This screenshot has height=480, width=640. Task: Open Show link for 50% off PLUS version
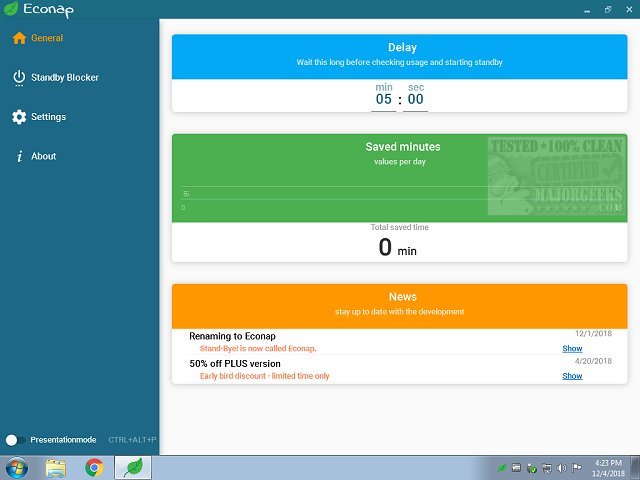(572, 376)
